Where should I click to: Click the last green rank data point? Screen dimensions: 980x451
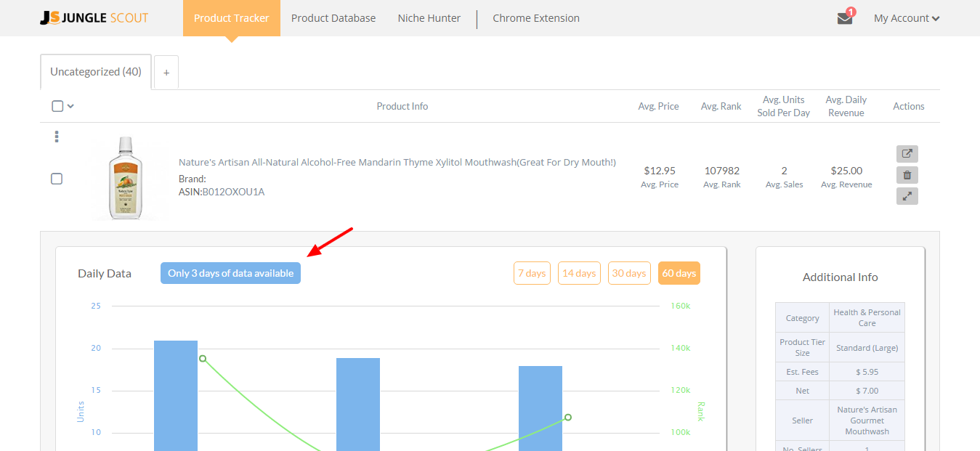coord(568,418)
